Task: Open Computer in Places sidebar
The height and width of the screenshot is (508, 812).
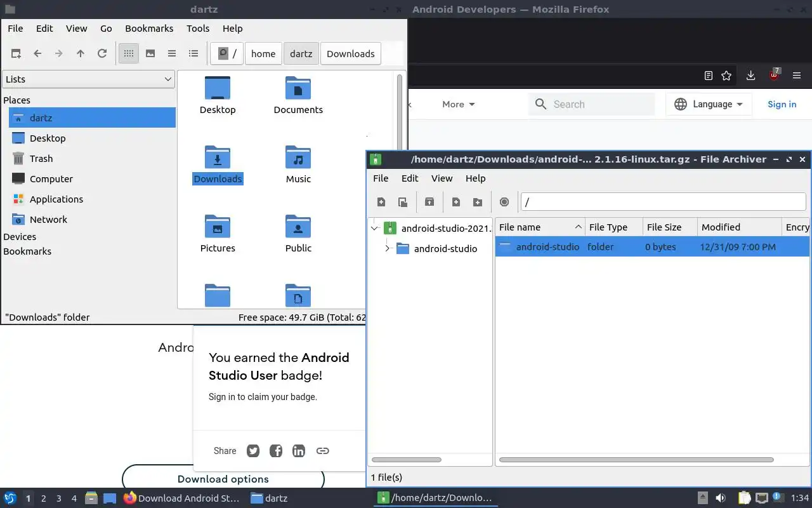Action: pos(93,179)
